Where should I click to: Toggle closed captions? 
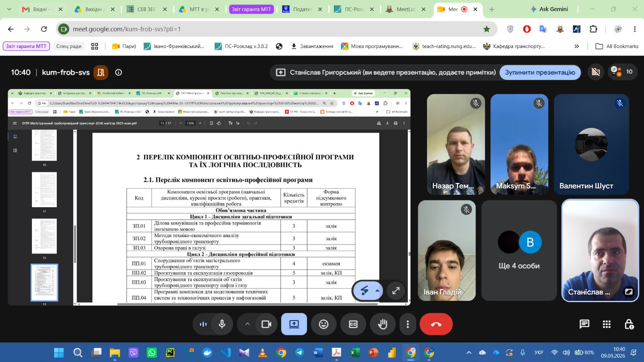pos(353,324)
